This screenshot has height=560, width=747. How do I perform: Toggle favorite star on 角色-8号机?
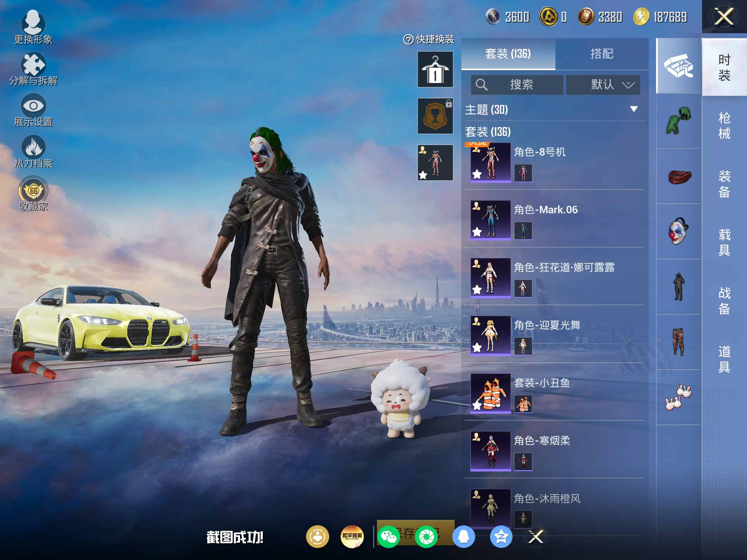pyautogui.click(x=477, y=174)
